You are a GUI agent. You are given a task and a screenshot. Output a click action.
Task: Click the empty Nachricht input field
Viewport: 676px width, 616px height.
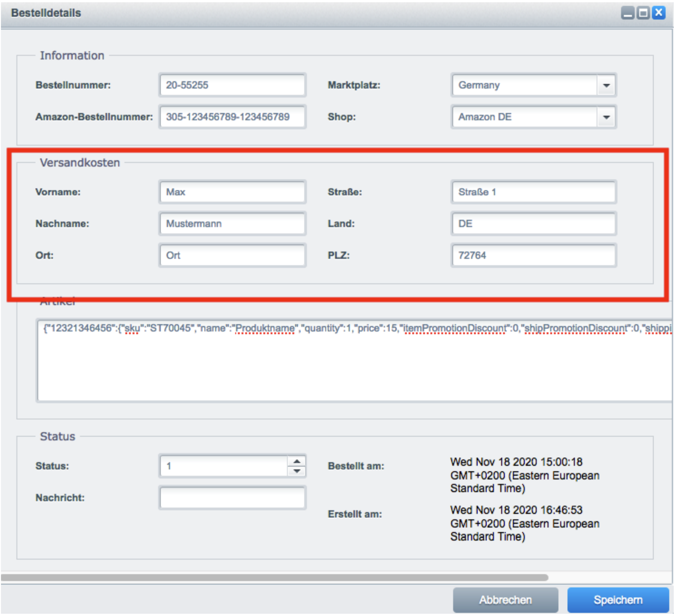(x=232, y=498)
